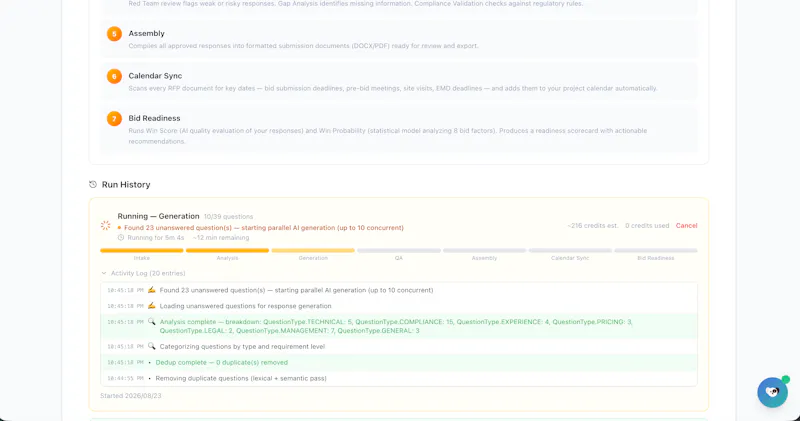
Task: Click the Running — Generation title
Action: (158, 216)
